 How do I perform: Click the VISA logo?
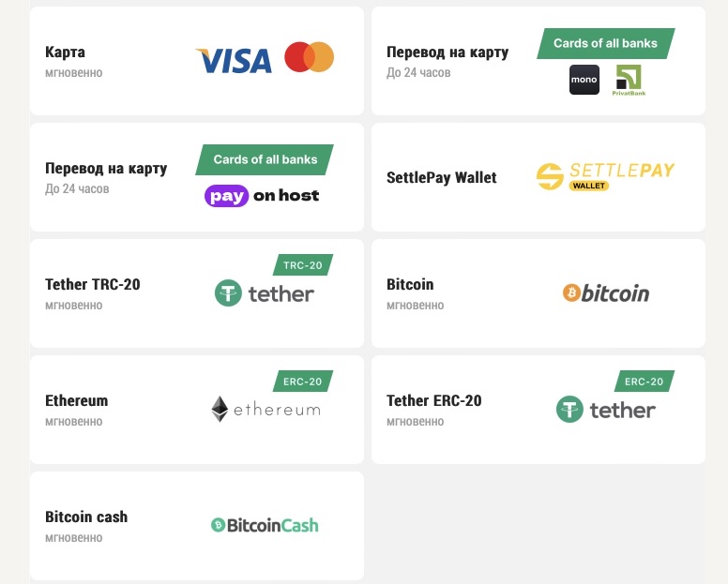[x=234, y=61]
